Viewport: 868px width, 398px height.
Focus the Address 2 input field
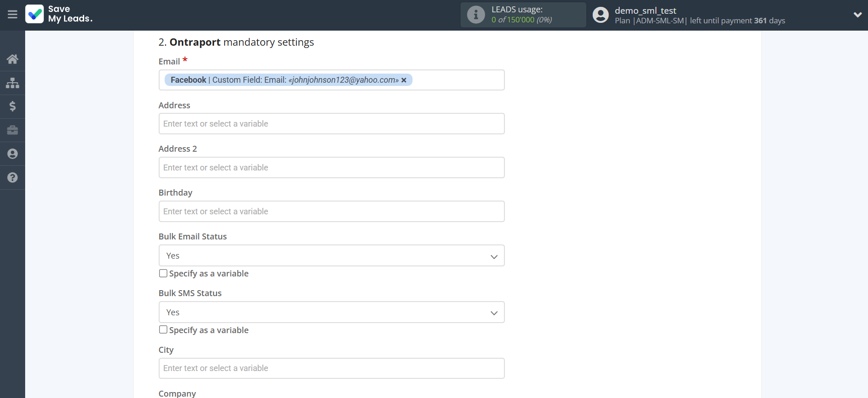coord(331,168)
